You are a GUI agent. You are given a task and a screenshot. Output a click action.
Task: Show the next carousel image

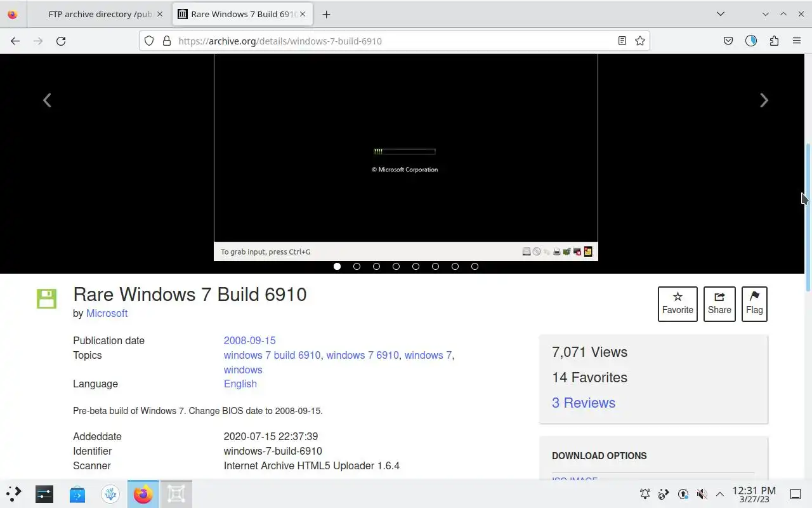click(764, 100)
